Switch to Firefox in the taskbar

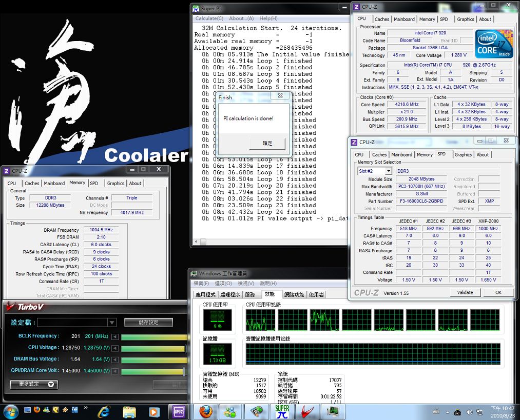(x=205, y=412)
